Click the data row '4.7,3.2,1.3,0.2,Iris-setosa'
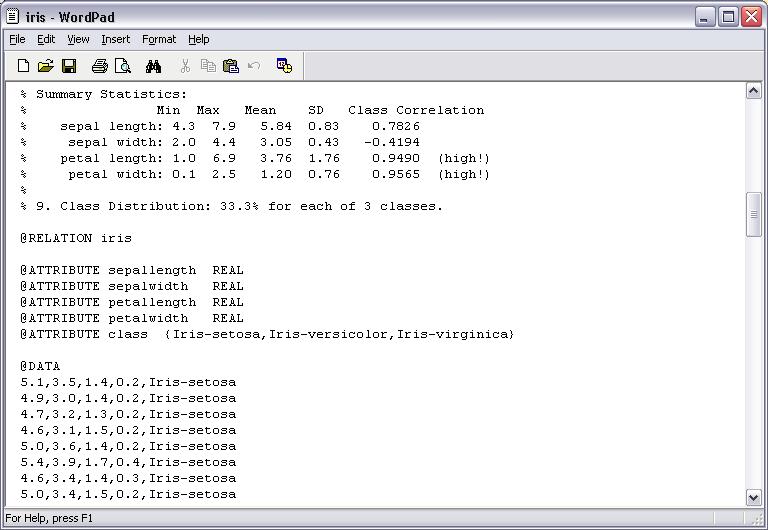The image size is (768, 530). click(x=128, y=414)
